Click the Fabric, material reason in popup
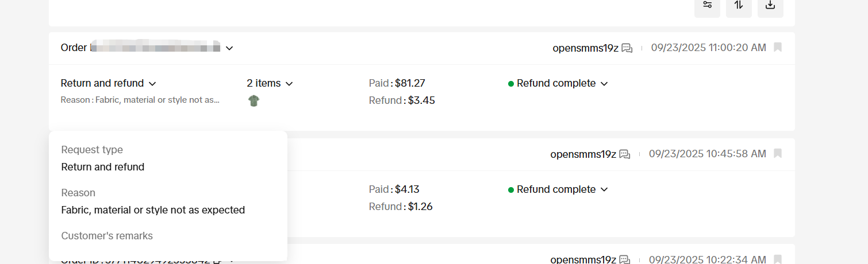This screenshot has height=264, width=868. click(x=153, y=210)
